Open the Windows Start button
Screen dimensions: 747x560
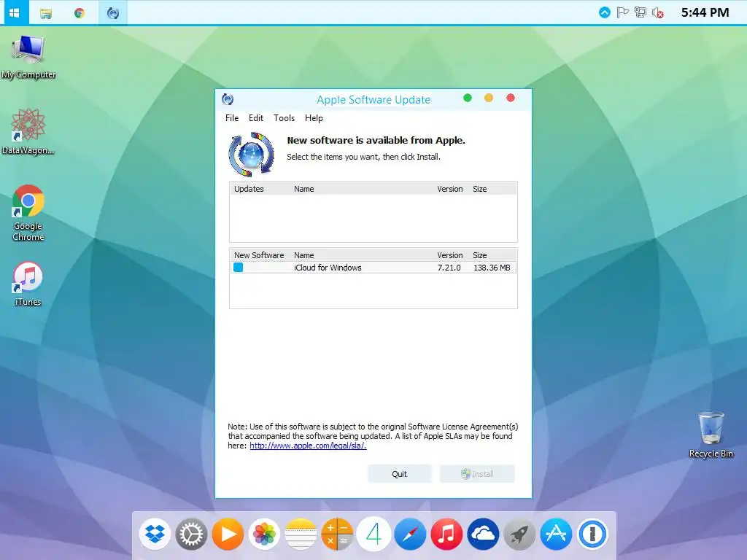pyautogui.click(x=15, y=12)
